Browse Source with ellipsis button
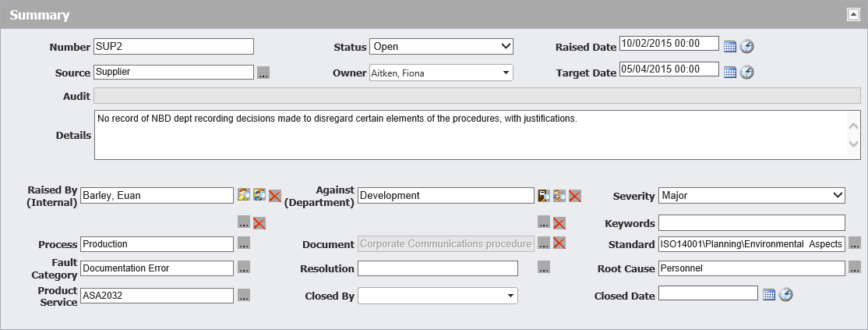The width and height of the screenshot is (868, 330). 263,73
